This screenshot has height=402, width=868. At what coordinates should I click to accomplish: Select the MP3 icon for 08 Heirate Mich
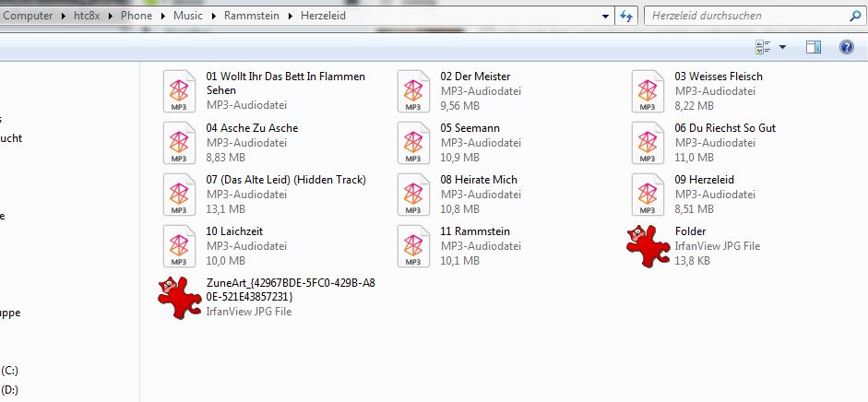pyautogui.click(x=413, y=195)
